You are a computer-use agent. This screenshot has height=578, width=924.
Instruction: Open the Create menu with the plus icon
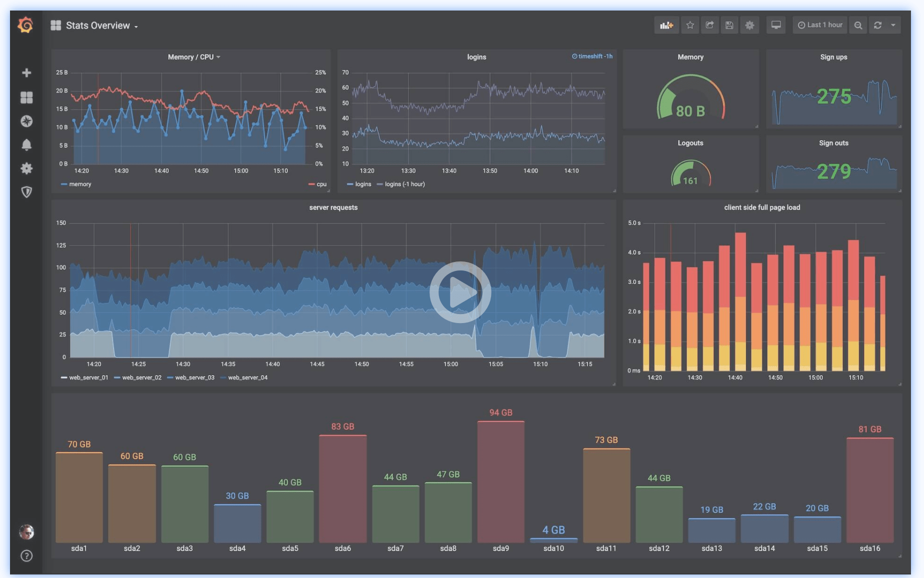(x=26, y=73)
